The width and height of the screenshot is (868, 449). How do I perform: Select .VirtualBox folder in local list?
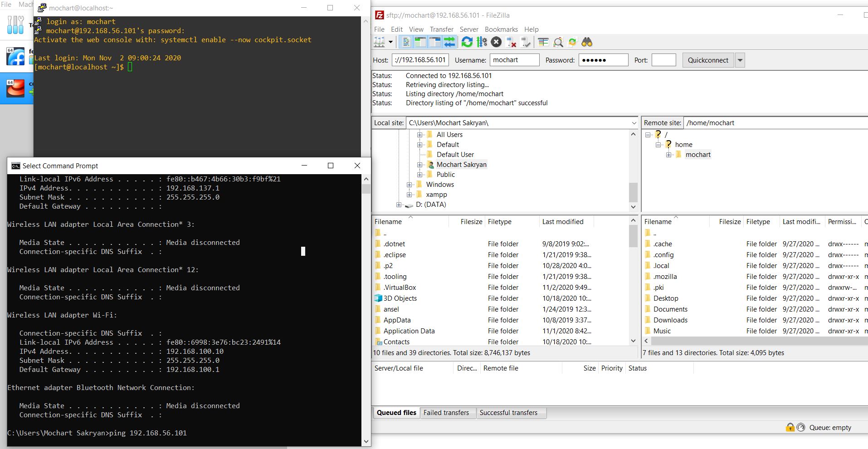click(501, 288)
